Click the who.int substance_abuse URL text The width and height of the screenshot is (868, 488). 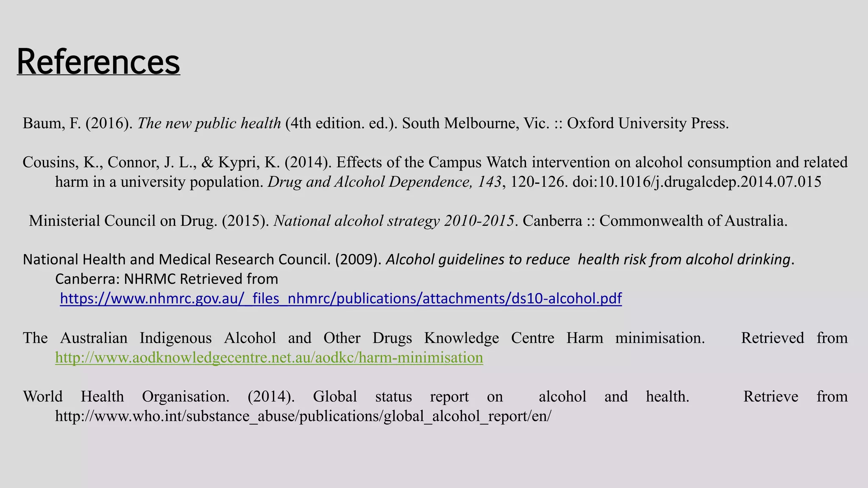303,416
